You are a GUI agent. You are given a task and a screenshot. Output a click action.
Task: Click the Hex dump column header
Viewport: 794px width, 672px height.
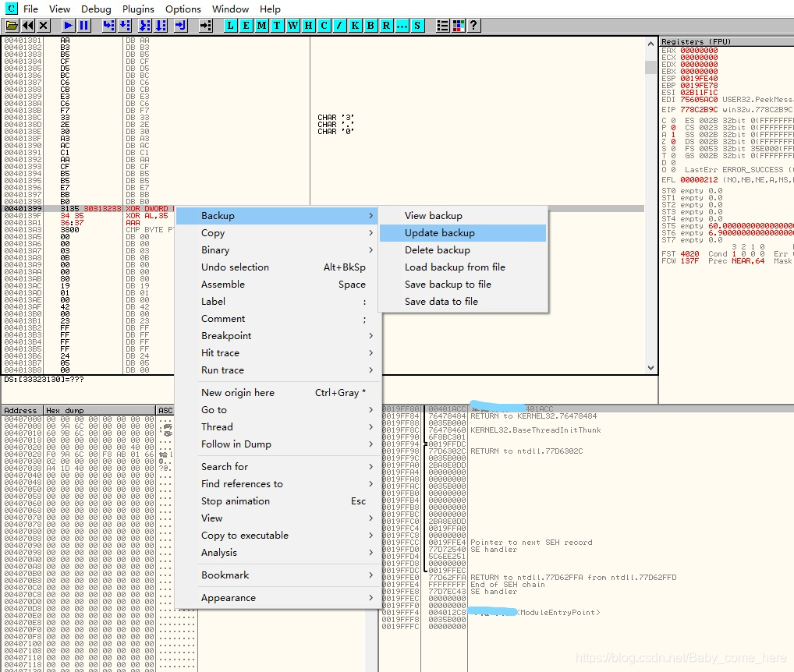tap(99, 410)
